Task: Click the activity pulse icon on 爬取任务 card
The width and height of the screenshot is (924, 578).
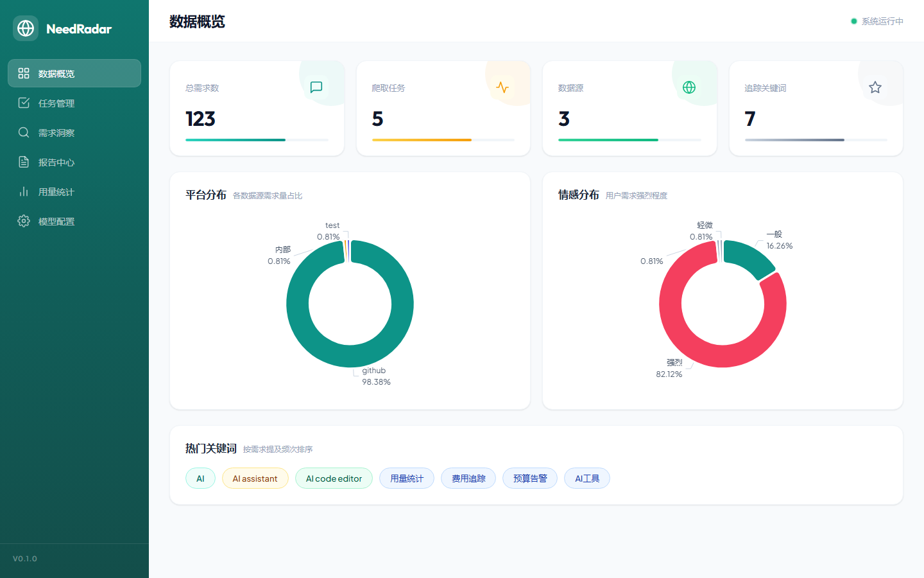Action: pos(502,87)
